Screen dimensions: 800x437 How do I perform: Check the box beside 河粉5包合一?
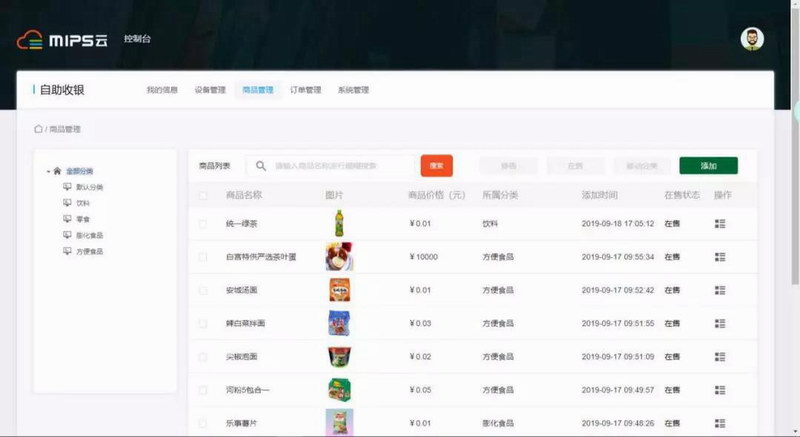tap(203, 389)
